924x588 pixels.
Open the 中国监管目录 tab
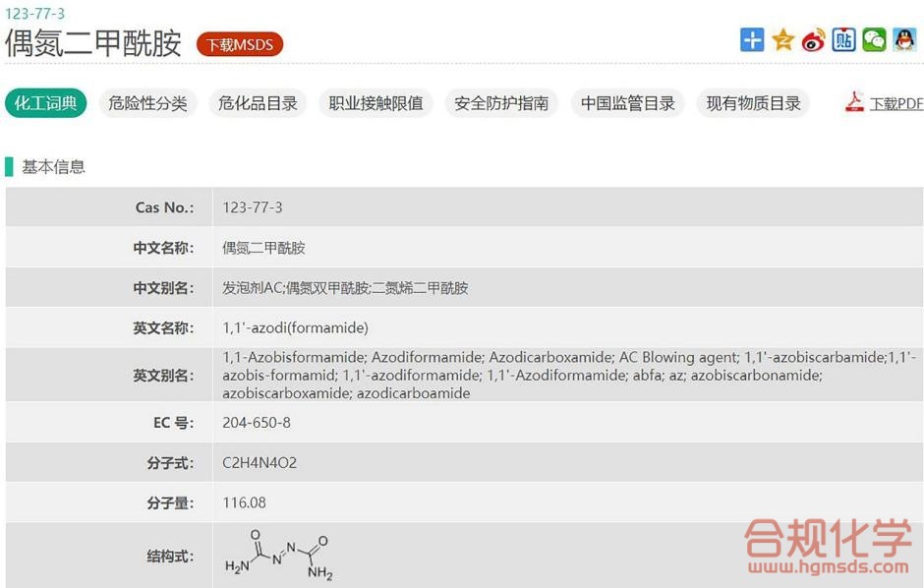pos(627,103)
